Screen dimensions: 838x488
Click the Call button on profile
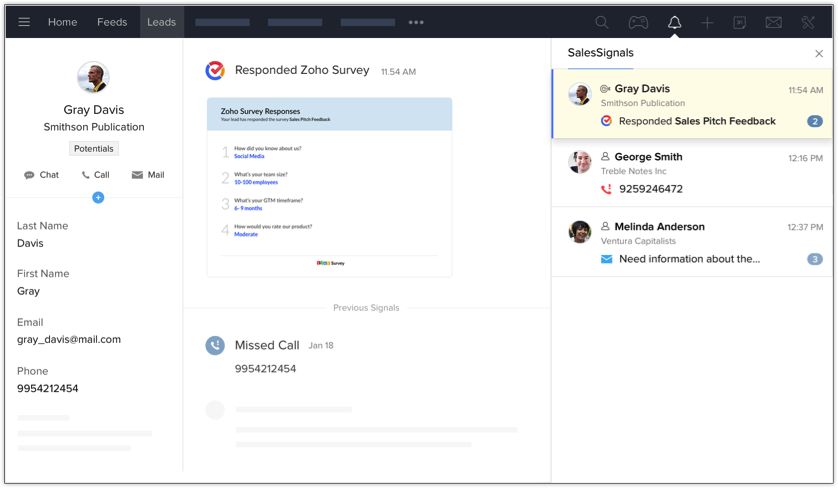coord(95,175)
